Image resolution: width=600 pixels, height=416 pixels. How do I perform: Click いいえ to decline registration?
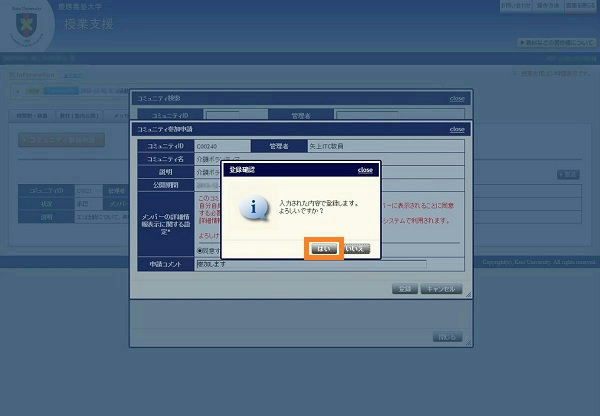tap(356, 247)
